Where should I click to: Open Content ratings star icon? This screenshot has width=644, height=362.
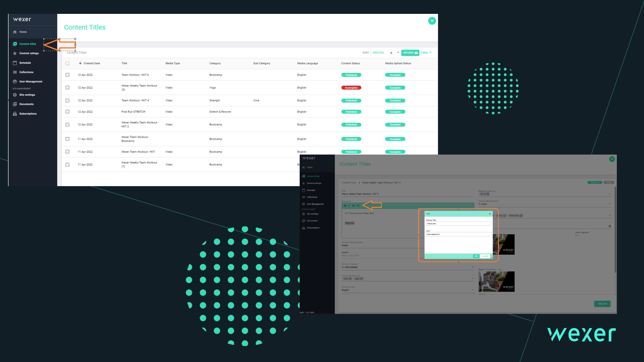pyautogui.click(x=15, y=53)
